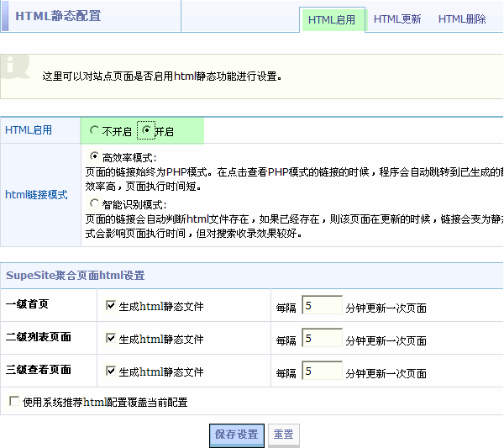Select the 不开启 radio button

(94, 131)
